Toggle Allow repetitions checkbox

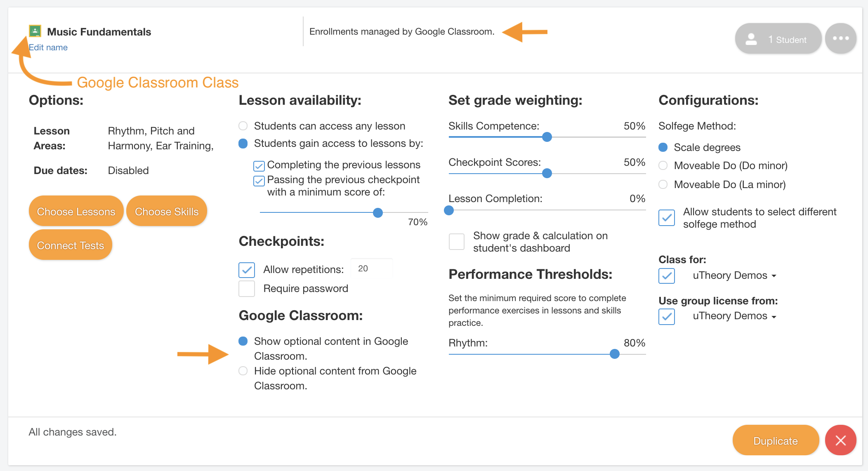tap(247, 268)
